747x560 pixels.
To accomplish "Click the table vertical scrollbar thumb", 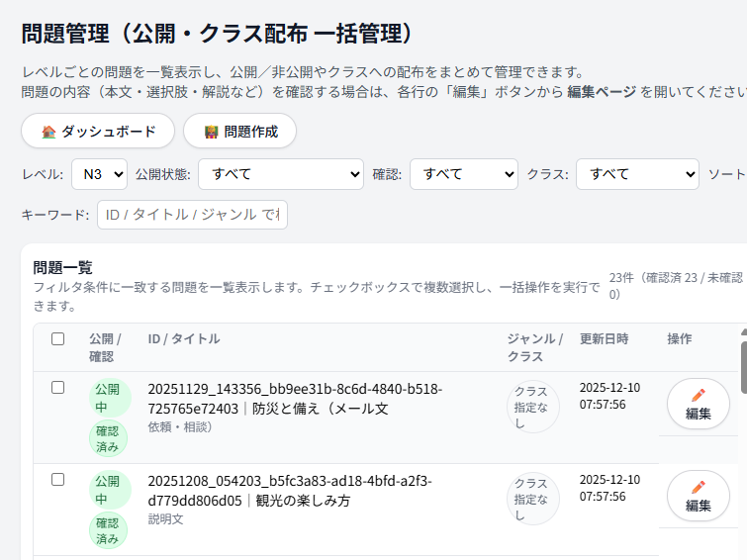I will point(744,365).
